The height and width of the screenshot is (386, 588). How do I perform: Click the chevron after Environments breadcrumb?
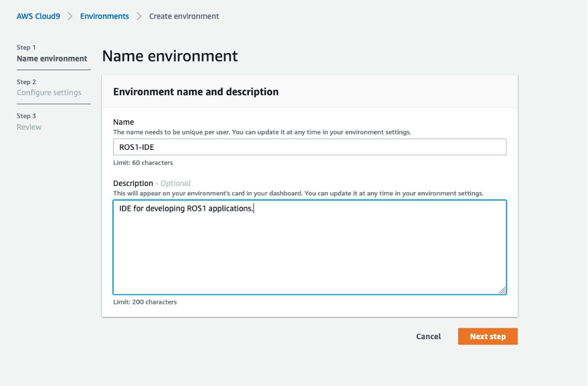(139, 16)
